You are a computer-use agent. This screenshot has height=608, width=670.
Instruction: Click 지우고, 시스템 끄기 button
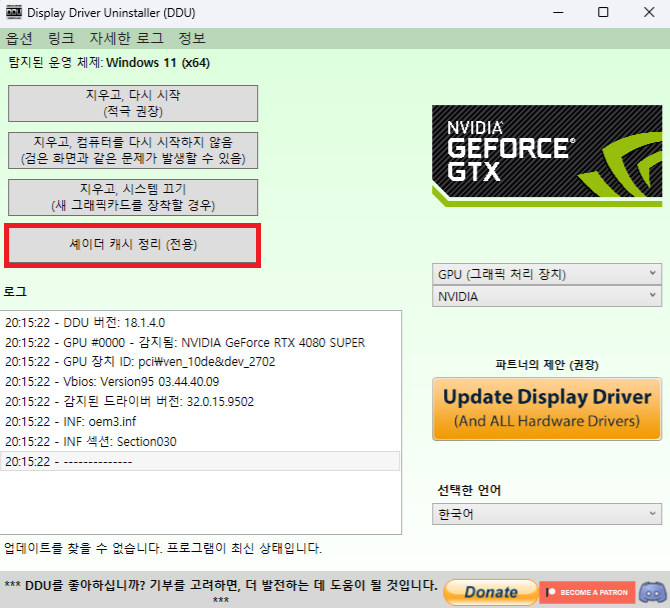tap(133, 197)
